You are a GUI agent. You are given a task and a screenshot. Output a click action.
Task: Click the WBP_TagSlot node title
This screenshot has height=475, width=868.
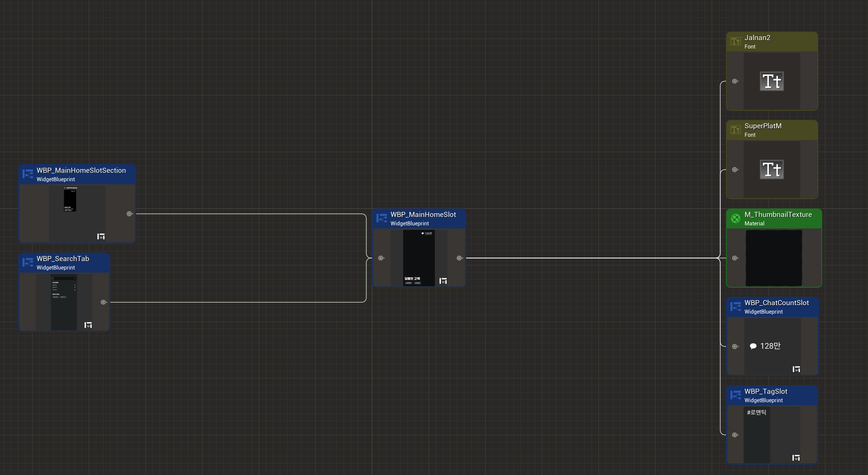(766, 391)
